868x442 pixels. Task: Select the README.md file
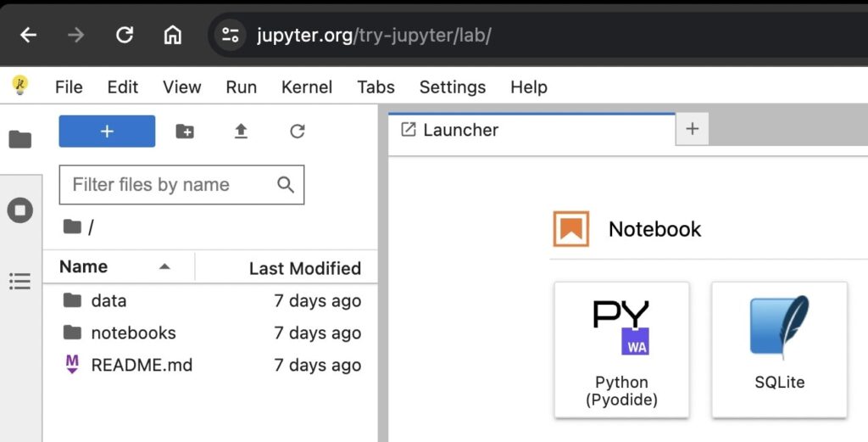pyautogui.click(x=210, y=365)
